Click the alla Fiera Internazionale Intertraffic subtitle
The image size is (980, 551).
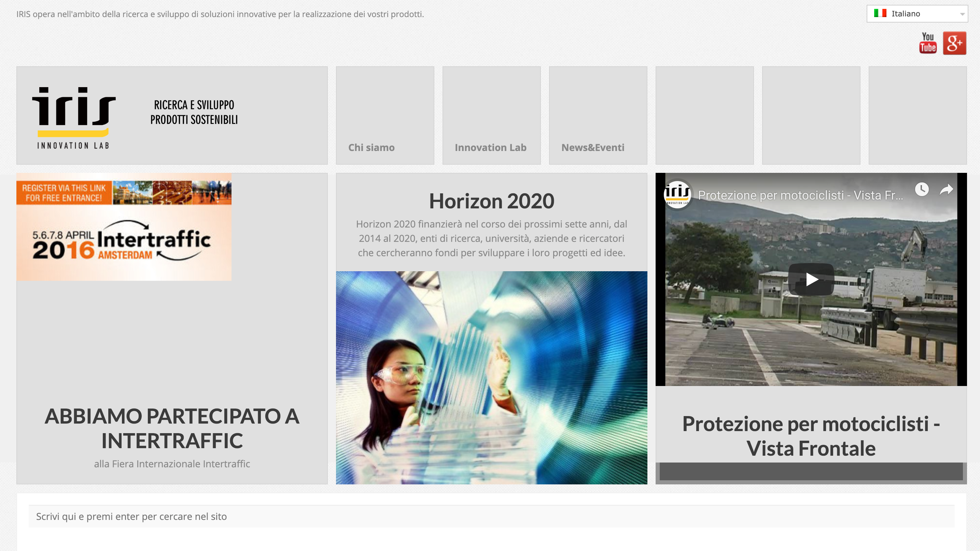(172, 464)
